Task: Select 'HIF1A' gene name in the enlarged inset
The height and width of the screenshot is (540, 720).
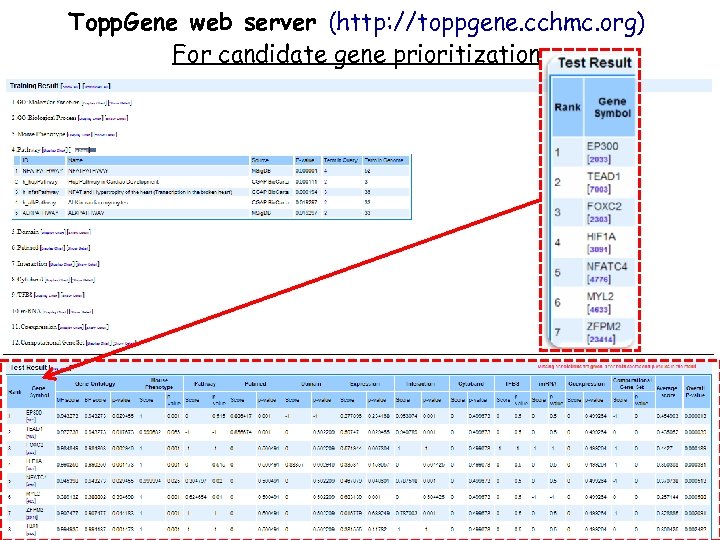Action: 601,236
